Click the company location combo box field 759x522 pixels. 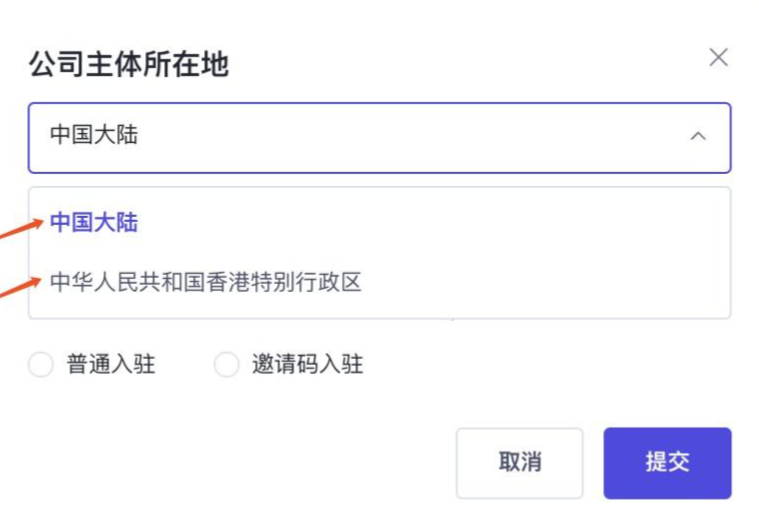pyautogui.click(x=379, y=137)
